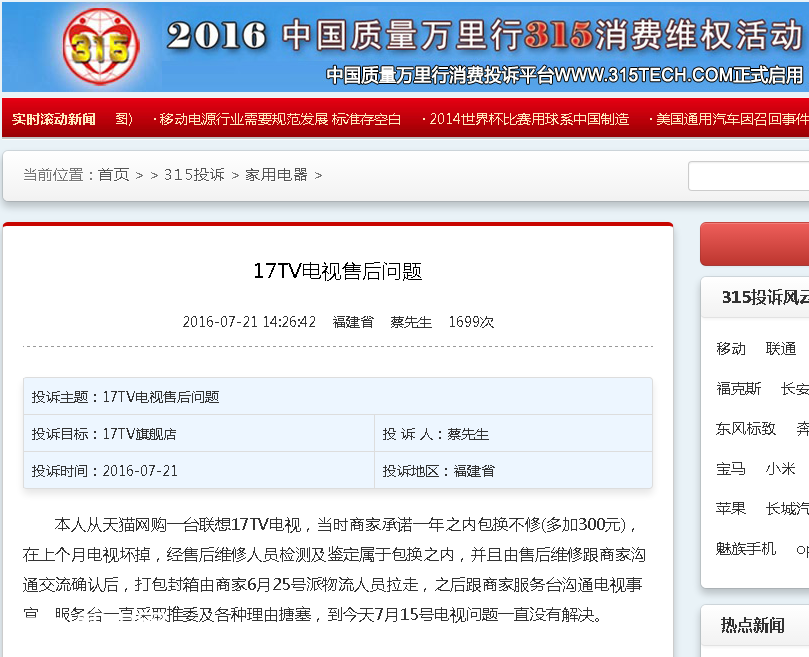Viewport: 809px width, 657px height.
Task: Select the 魅族手机 tag
Action: pyautogui.click(x=746, y=548)
